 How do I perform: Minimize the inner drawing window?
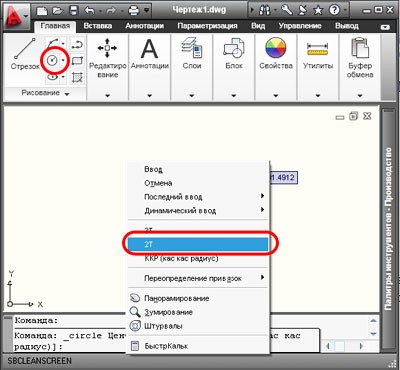[340, 117]
